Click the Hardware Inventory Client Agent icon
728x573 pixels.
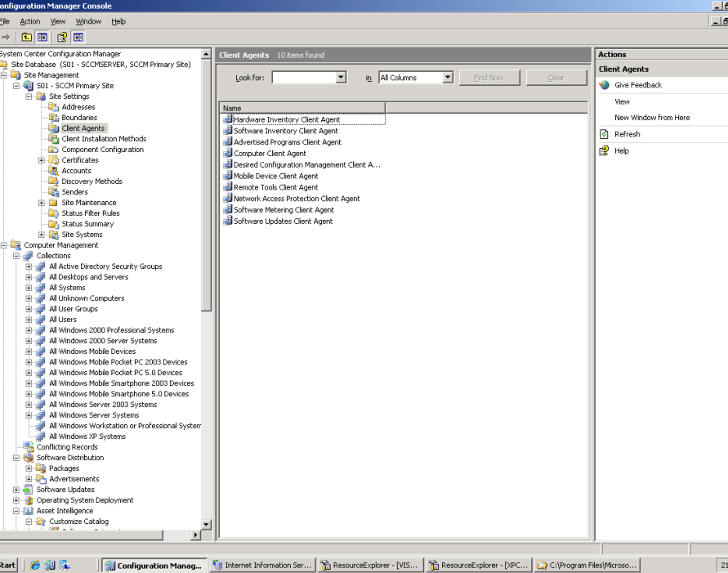click(x=228, y=119)
